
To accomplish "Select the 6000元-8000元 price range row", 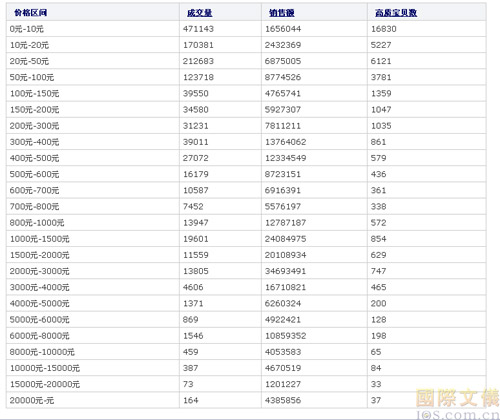I will pos(246,336).
